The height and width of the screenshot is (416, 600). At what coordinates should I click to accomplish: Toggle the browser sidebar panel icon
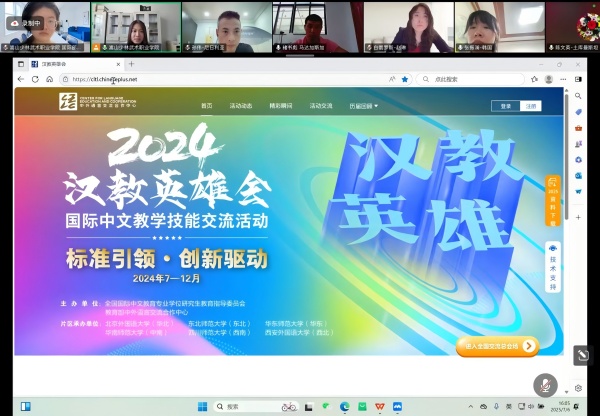(x=578, y=79)
